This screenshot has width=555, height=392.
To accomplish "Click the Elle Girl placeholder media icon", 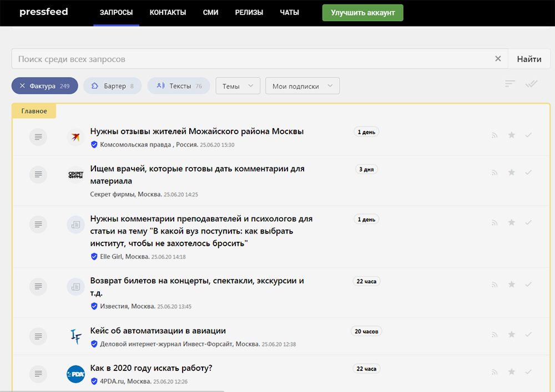I will (x=75, y=225).
